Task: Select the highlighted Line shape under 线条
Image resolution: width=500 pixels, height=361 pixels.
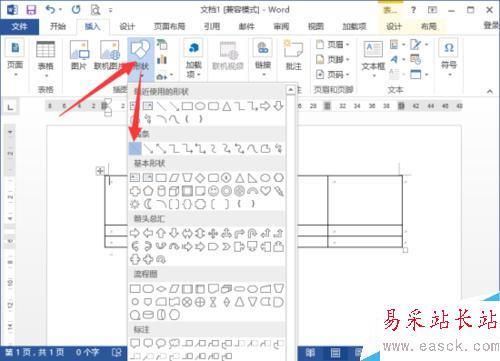Action: tap(135, 148)
